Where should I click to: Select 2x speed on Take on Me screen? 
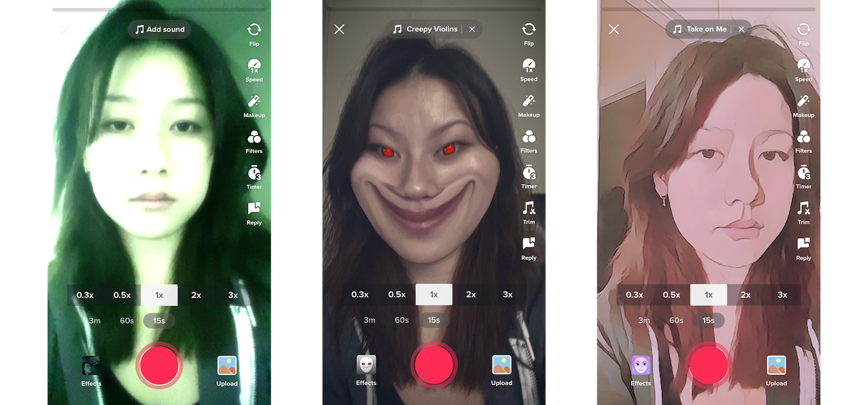tap(745, 295)
